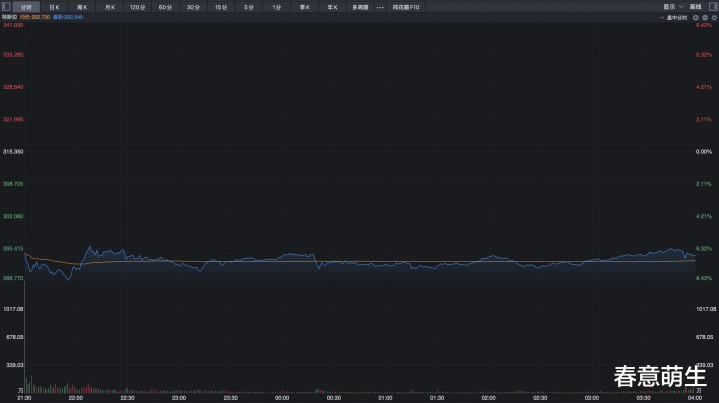Viewport: 719px width, 403px height.
Task: Select the 60分 period tab
Action: coord(165,7)
